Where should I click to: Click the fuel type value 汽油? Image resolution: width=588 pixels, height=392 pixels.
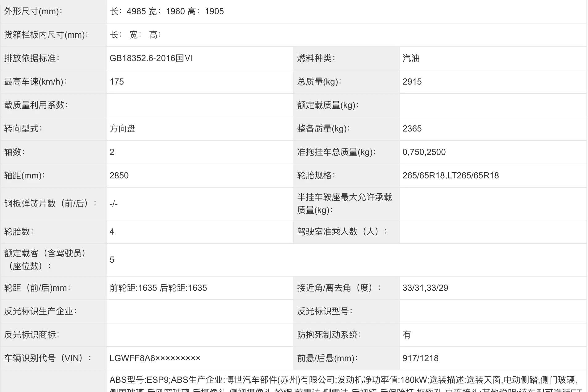(x=411, y=58)
